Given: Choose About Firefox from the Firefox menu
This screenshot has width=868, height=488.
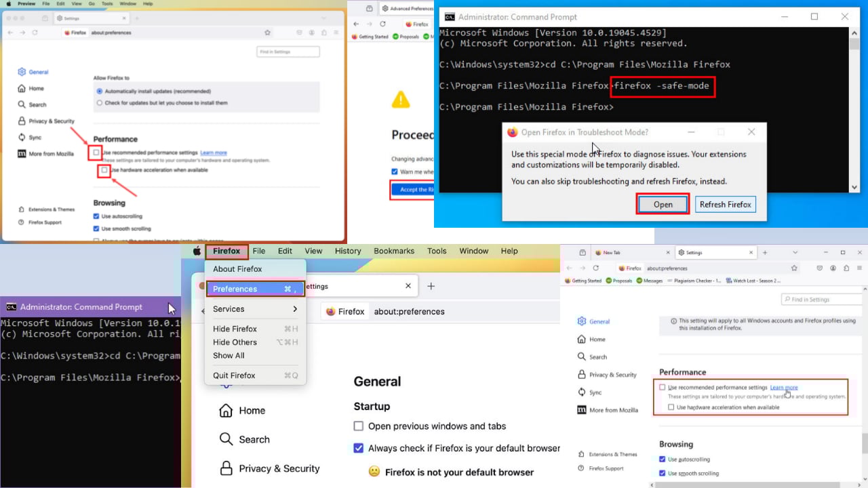Looking at the screenshot, I should (237, 269).
